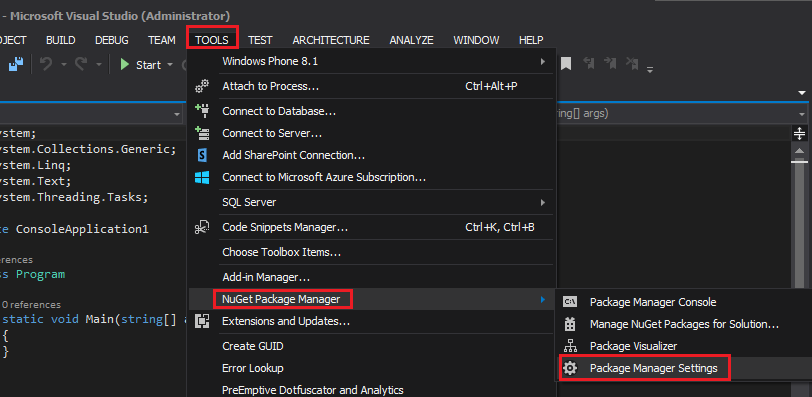Image resolution: width=812 pixels, height=397 pixels.
Task: Choose Attach to Process menu entry
Action: [x=372, y=86]
